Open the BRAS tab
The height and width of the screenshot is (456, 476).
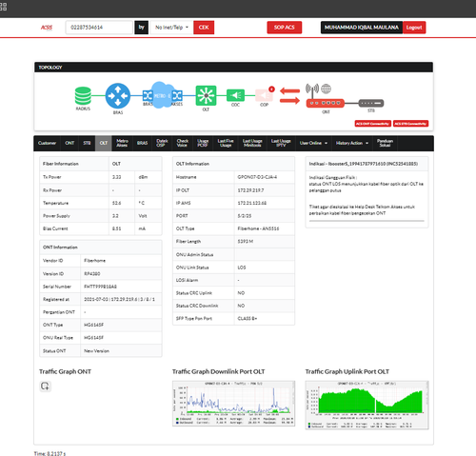point(142,143)
